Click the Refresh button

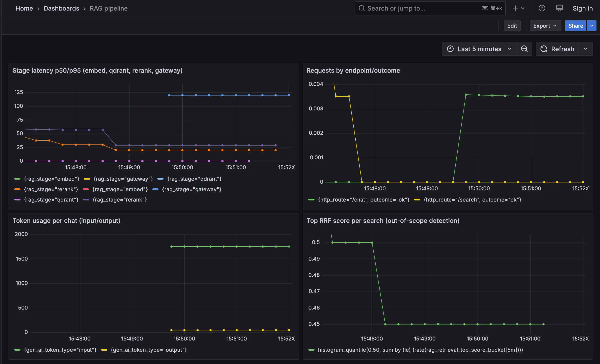557,49
